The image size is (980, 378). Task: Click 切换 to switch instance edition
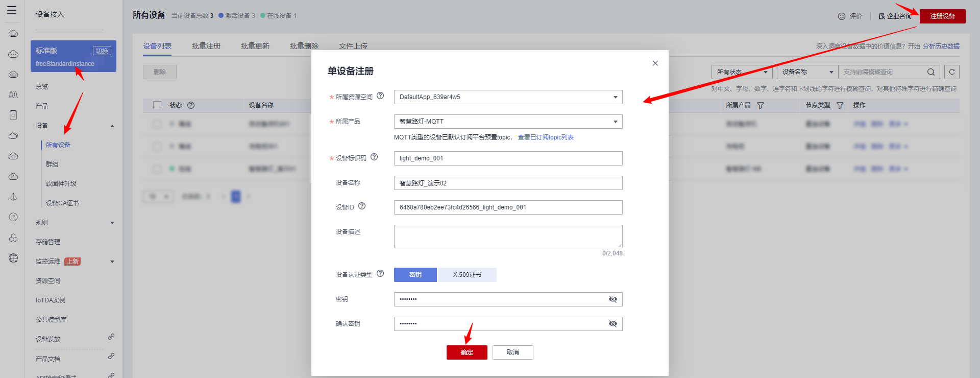click(102, 51)
